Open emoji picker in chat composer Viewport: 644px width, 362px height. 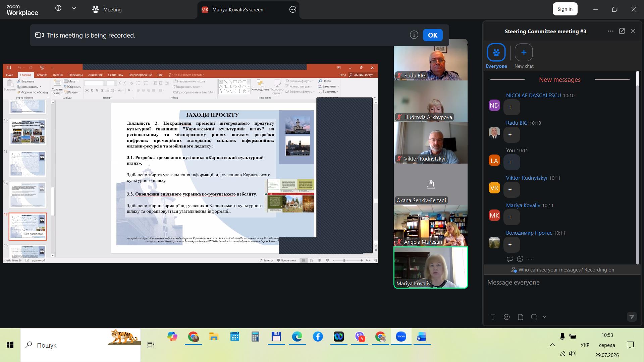[507, 317]
